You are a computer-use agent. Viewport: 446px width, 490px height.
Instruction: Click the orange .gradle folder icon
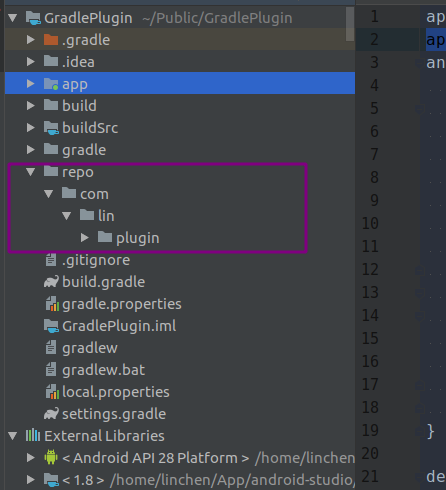pos(51,40)
